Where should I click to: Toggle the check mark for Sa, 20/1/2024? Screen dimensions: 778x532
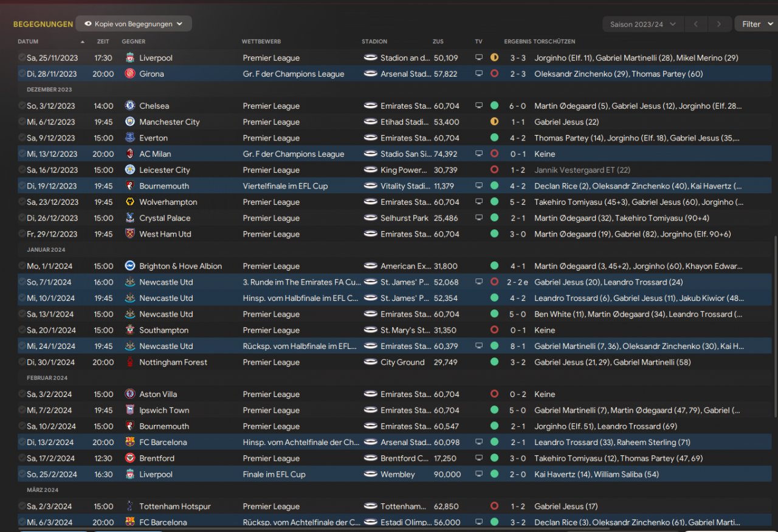22,330
